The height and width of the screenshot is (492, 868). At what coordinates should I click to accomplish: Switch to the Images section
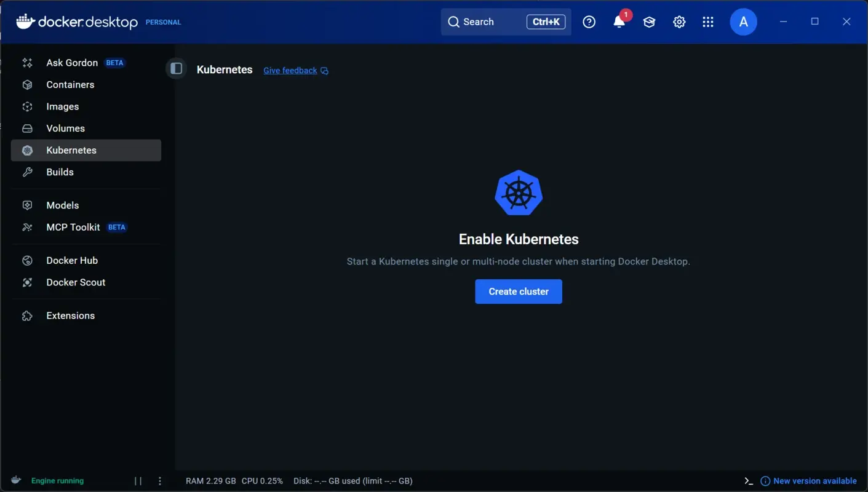click(62, 106)
